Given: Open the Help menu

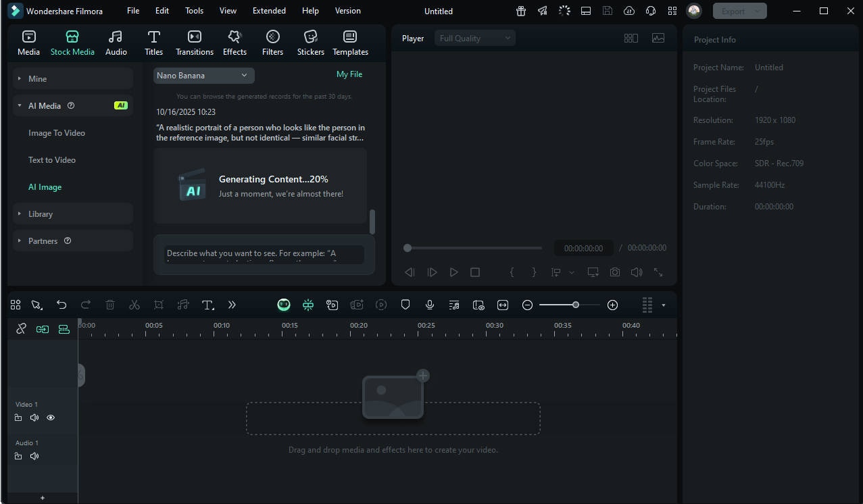Looking at the screenshot, I should (310, 11).
